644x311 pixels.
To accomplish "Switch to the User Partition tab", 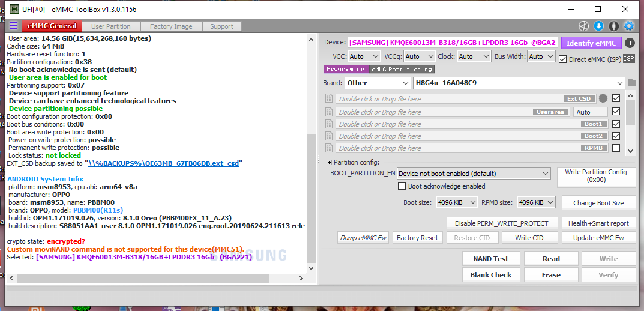I will click(111, 26).
